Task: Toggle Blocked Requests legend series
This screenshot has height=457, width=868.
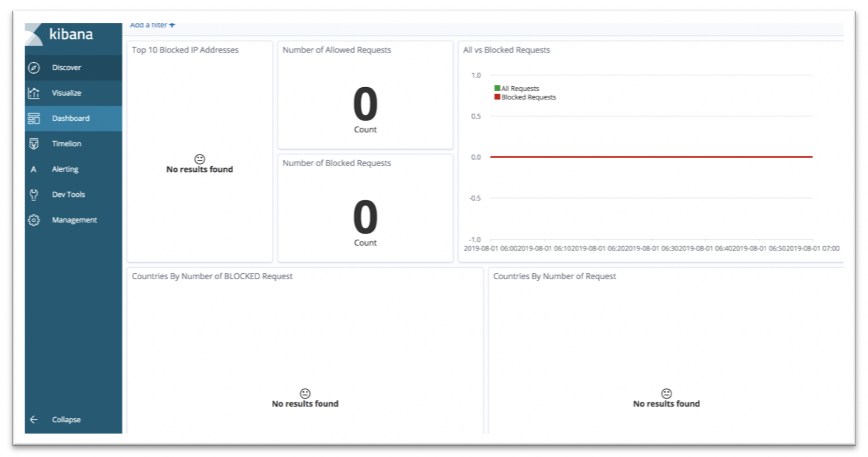Action: pyautogui.click(x=528, y=97)
